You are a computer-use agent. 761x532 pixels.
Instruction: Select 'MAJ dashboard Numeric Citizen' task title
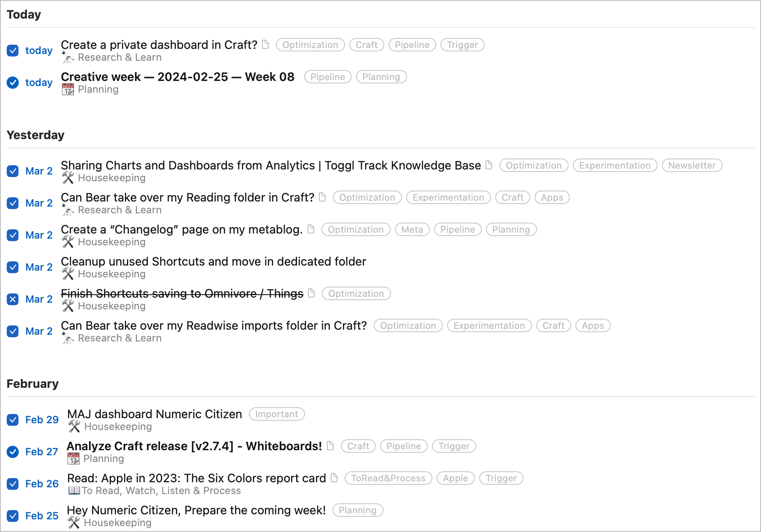pos(155,414)
